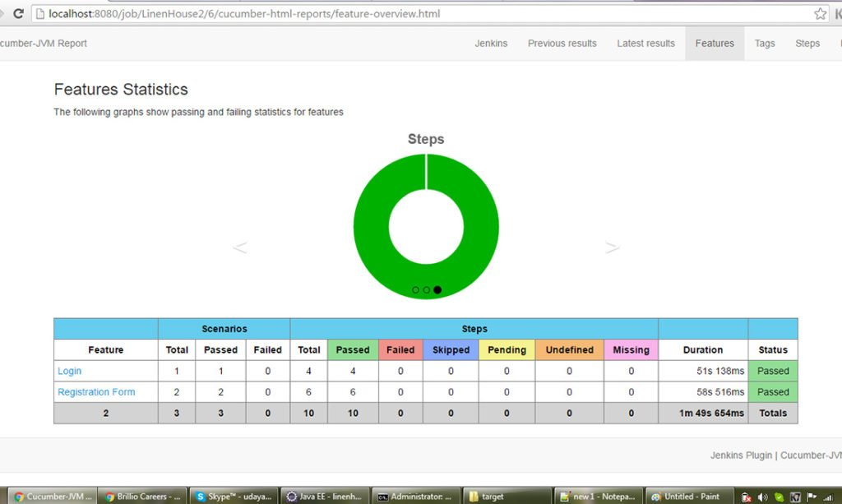Click the yellow Pending column header

[507, 350]
